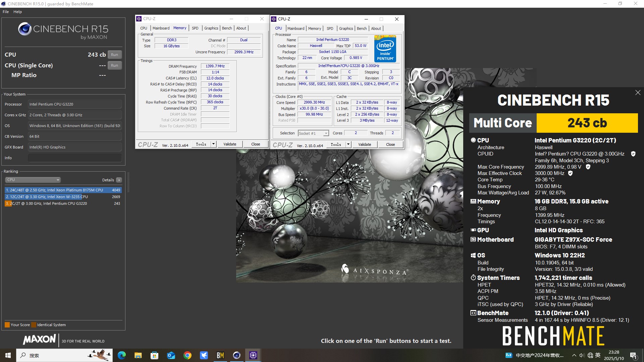Click the Memory icon in BenchMate panel
The image size is (644, 362).
click(x=473, y=201)
